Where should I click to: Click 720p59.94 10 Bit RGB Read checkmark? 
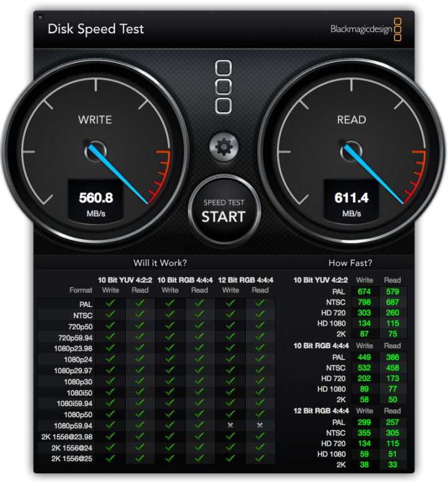point(199,337)
